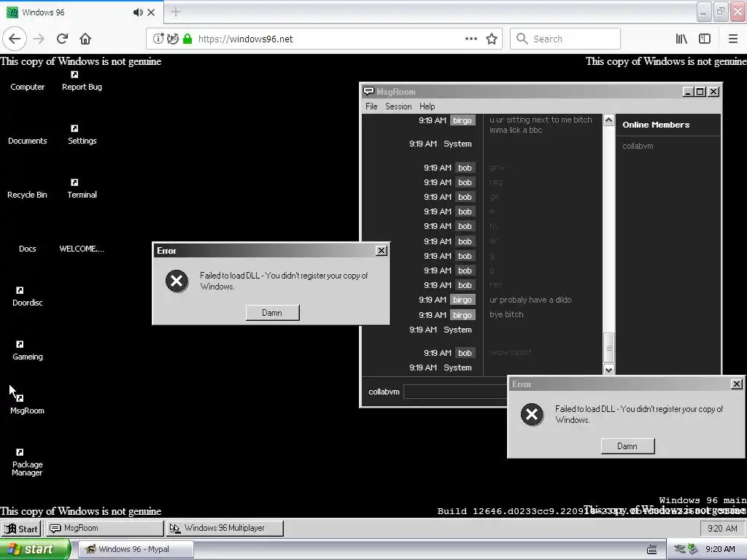747x560 pixels.
Task: Select Windows 96 - Mypal taskbar button
Action: [x=136, y=549]
